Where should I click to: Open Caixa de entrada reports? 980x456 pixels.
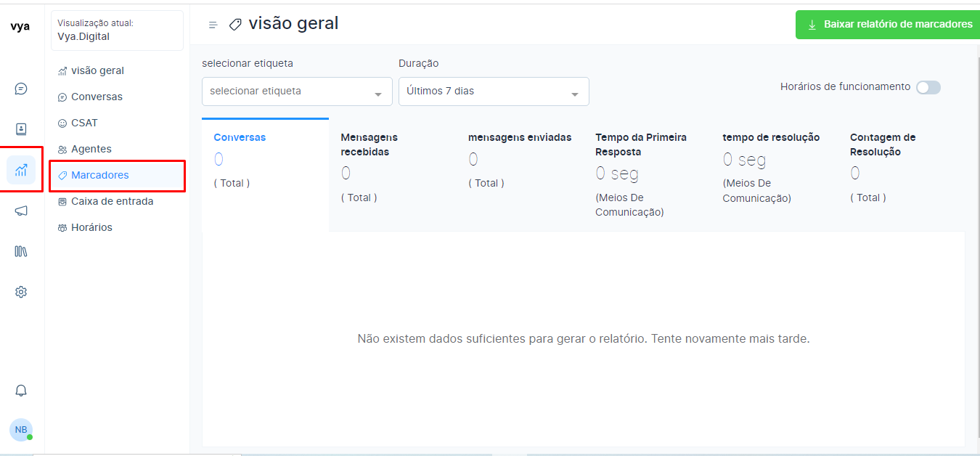pos(112,201)
